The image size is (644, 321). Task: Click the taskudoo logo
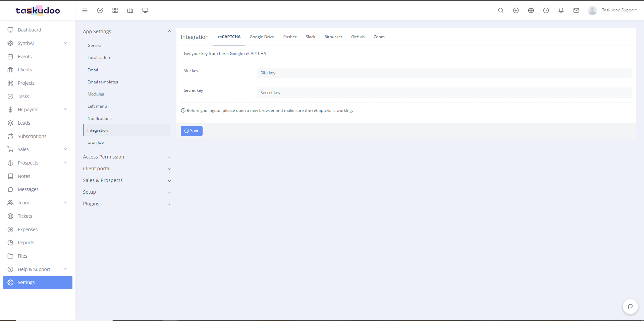click(x=38, y=10)
